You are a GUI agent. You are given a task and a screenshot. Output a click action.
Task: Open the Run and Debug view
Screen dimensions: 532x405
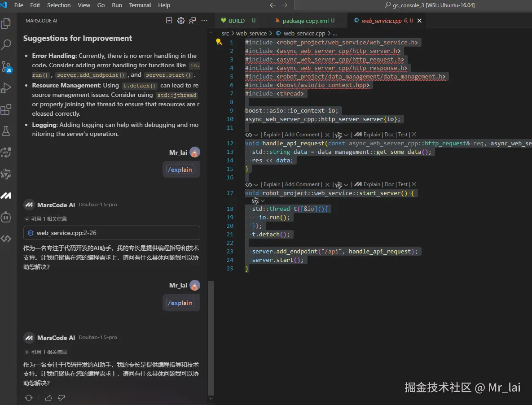pyautogui.click(x=6, y=87)
